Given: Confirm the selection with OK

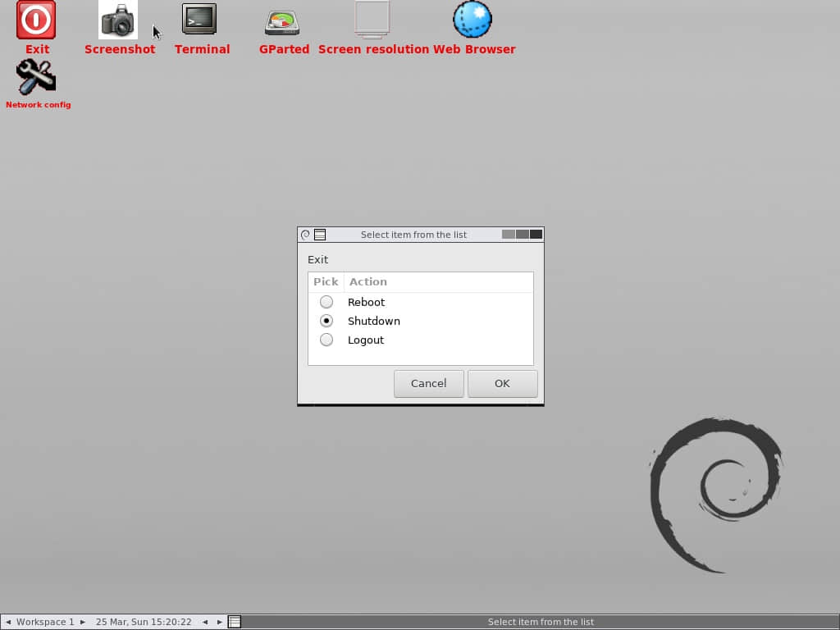Looking at the screenshot, I should click(x=503, y=384).
